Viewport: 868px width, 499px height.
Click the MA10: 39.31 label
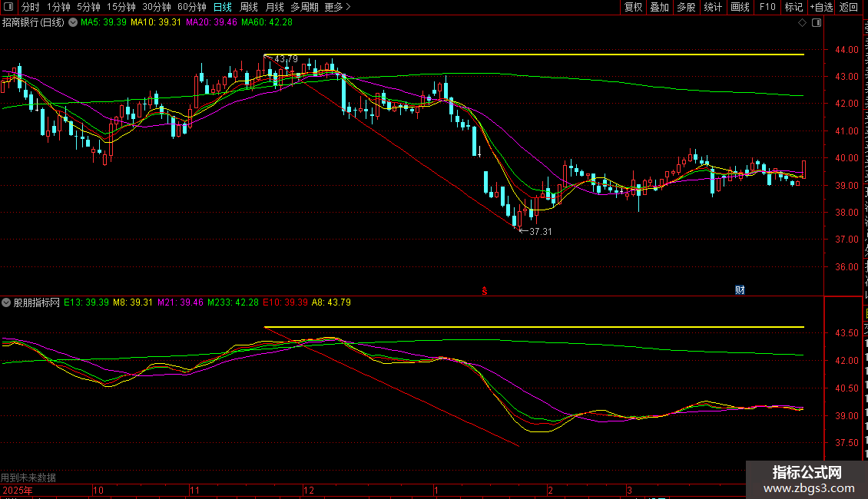[x=156, y=22]
